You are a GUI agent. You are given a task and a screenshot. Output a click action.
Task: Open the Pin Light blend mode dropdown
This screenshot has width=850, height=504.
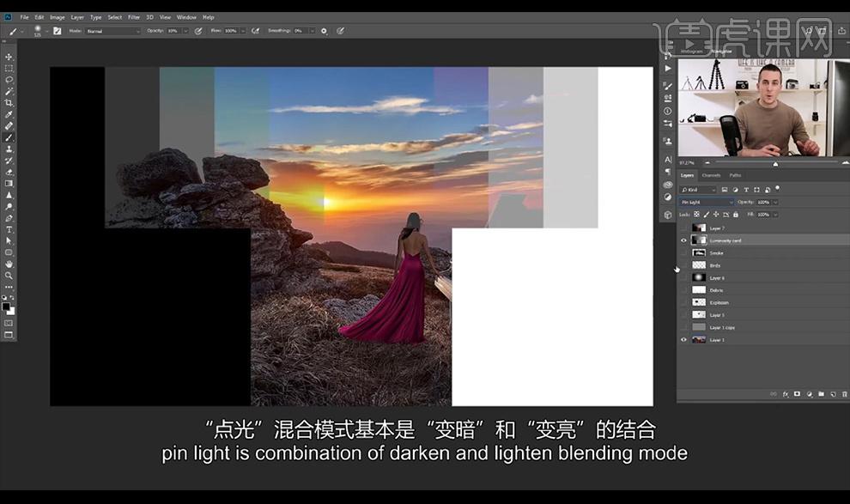click(707, 202)
